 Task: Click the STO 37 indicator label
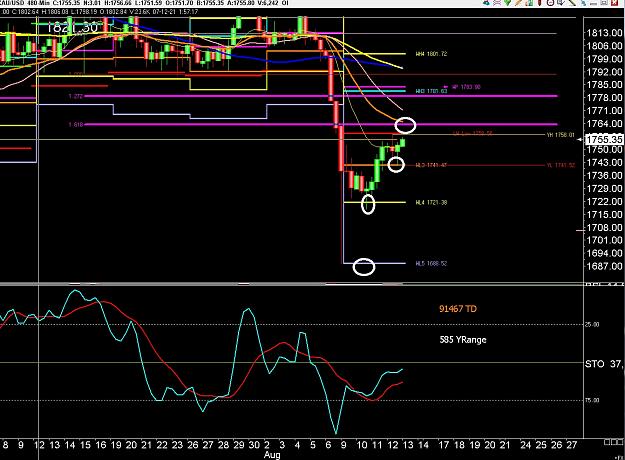(603, 364)
